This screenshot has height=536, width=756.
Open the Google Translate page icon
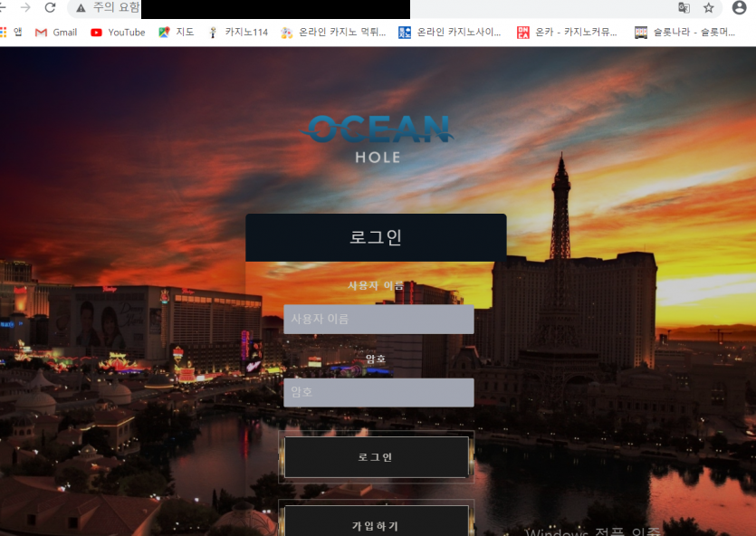tap(684, 8)
